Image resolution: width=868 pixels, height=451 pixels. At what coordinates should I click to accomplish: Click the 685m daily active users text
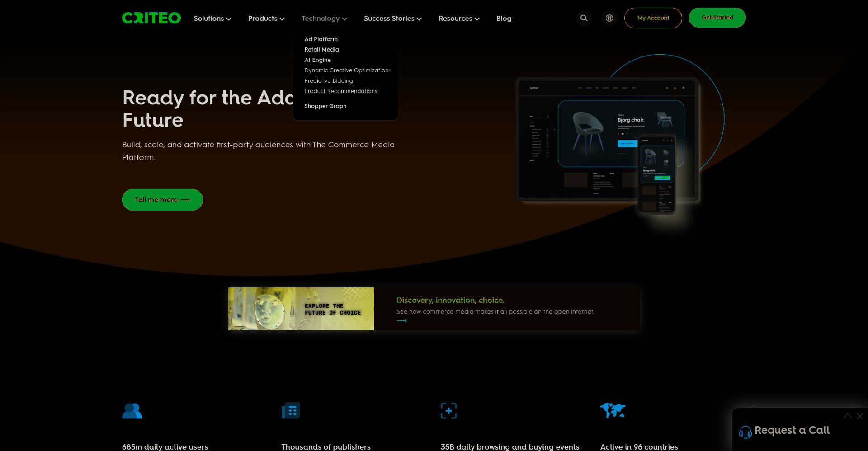coord(165,447)
